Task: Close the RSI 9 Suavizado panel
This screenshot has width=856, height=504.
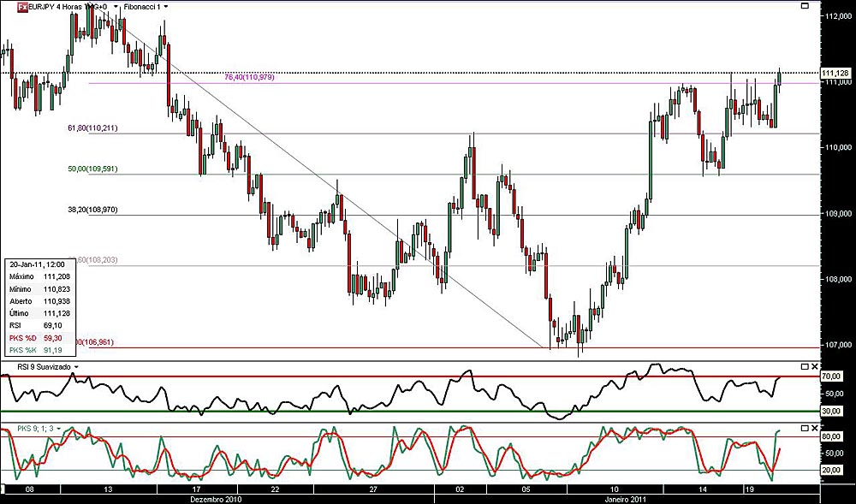Action: pos(815,366)
